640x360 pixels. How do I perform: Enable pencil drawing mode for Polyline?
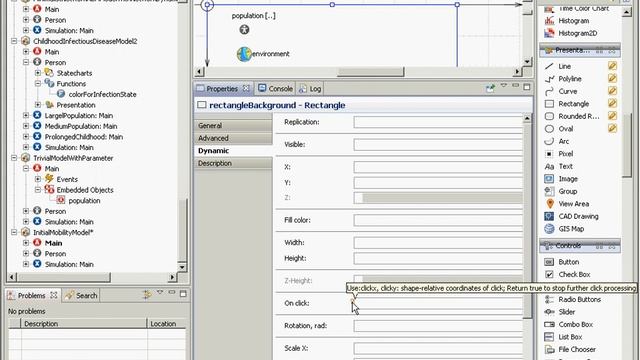click(x=612, y=78)
